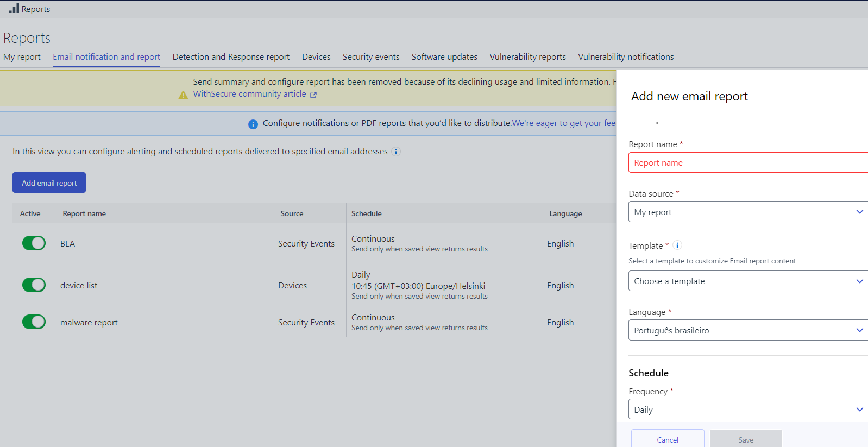Click the greyed Save button

click(746, 439)
